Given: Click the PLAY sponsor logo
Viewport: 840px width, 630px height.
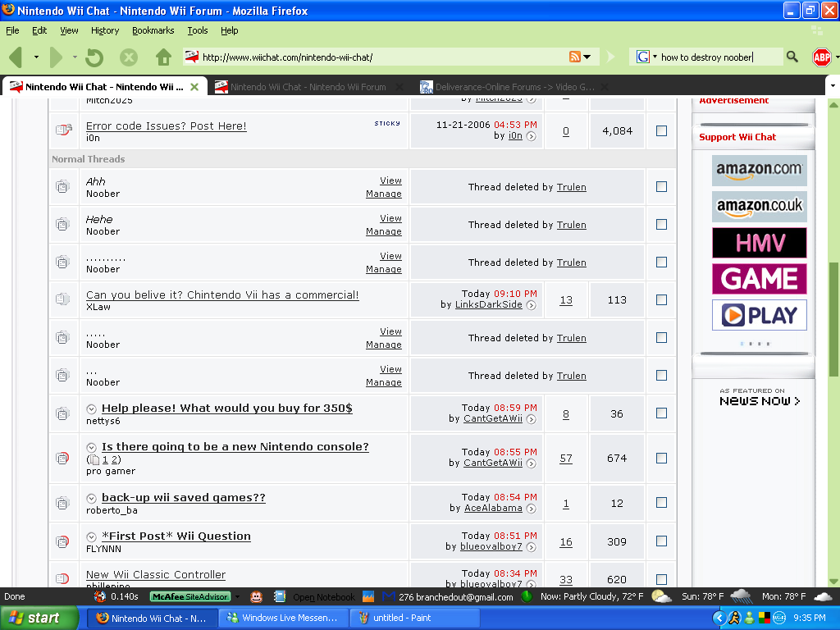Looking at the screenshot, I should [x=759, y=315].
